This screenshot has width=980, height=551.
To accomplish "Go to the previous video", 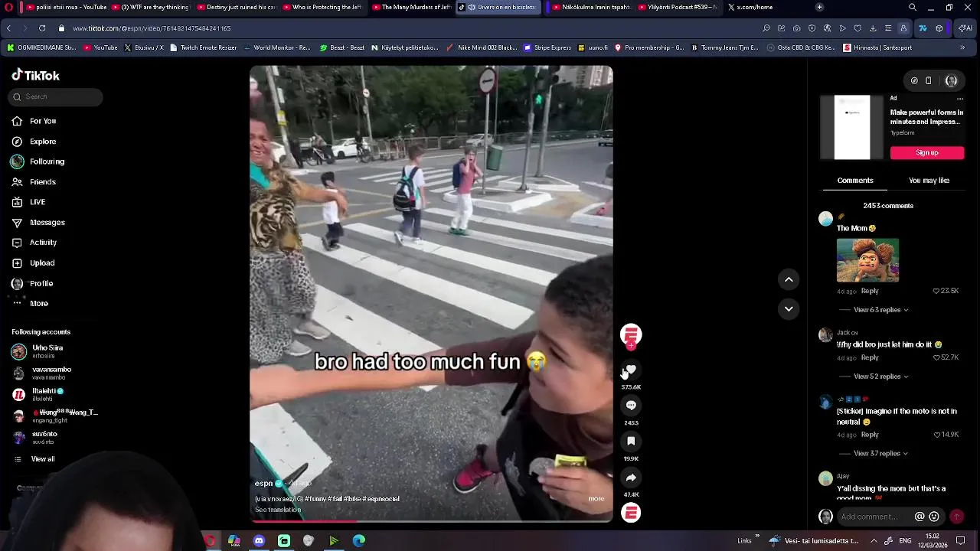I will [x=789, y=279].
